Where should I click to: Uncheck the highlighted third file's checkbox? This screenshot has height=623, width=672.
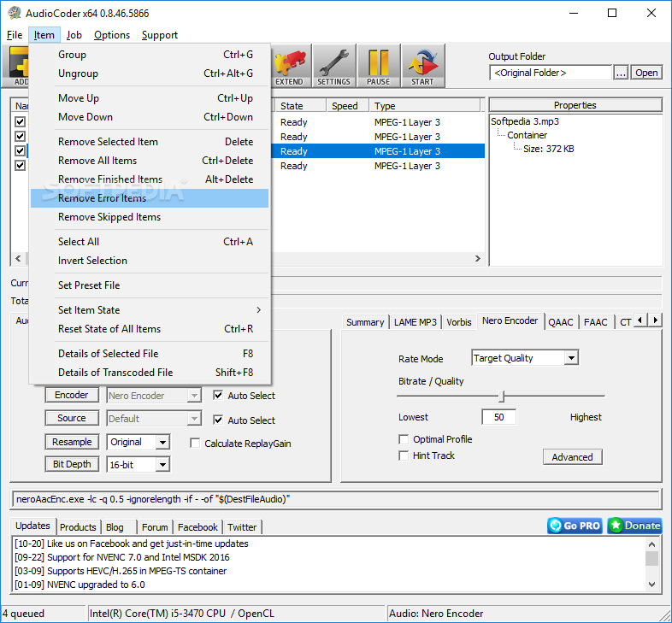(x=21, y=150)
